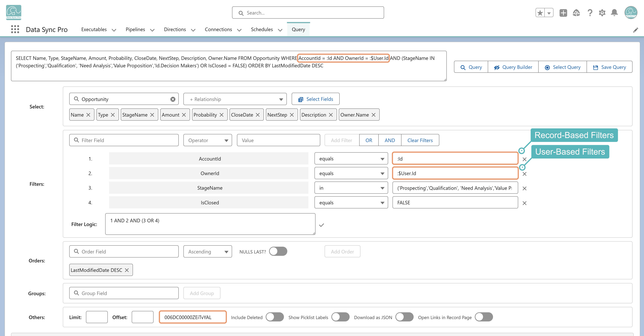The height and width of the screenshot is (336, 644).
Task: Click the edit page pencil icon
Action: (636, 30)
